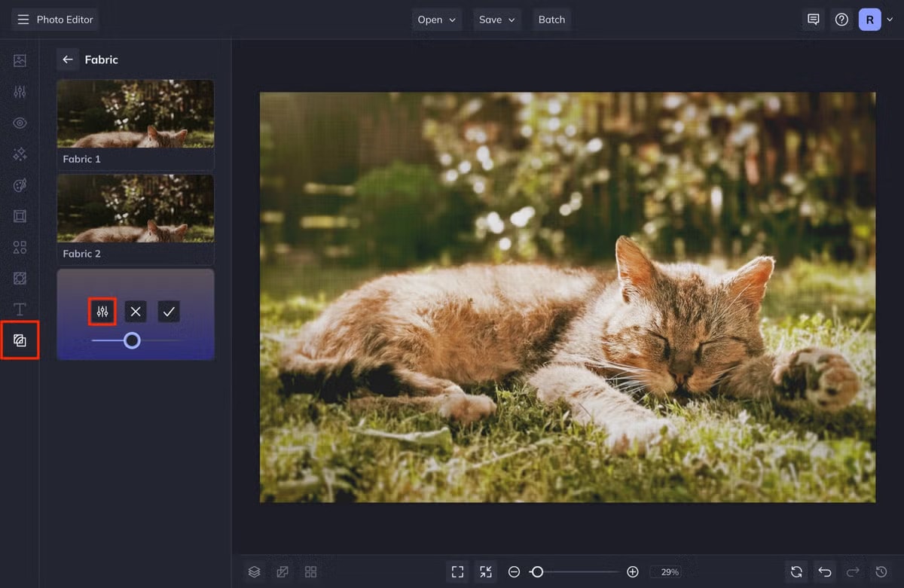This screenshot has width=904, height=588.
Task: Expand the Open dropdown menu
Action: (x=437, y=20)
